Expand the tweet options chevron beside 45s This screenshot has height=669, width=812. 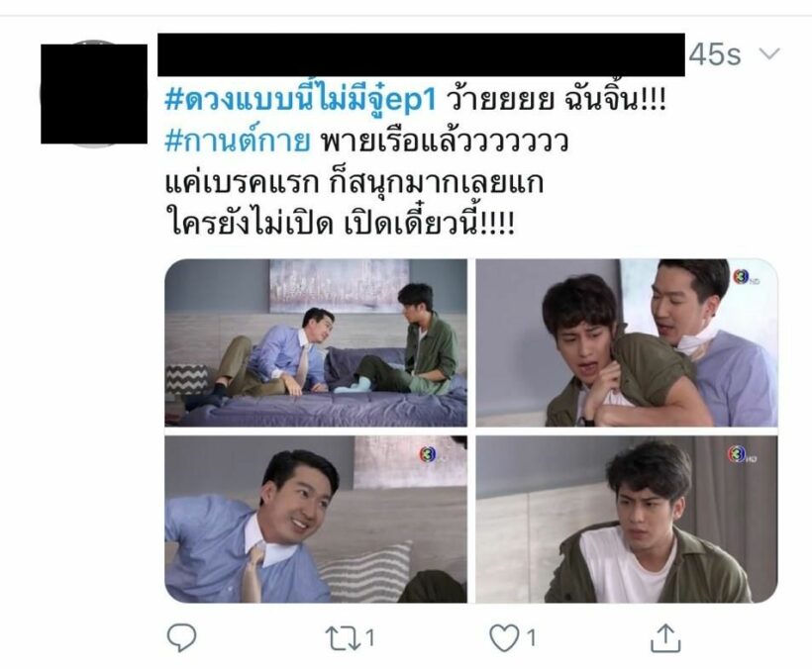point(769,53)
